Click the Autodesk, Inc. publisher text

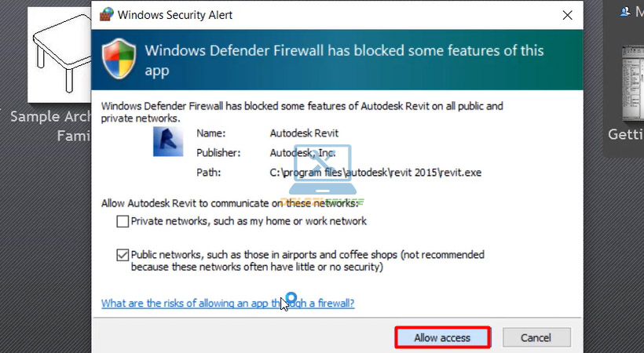pyautogui.click(x=305, y=153)
